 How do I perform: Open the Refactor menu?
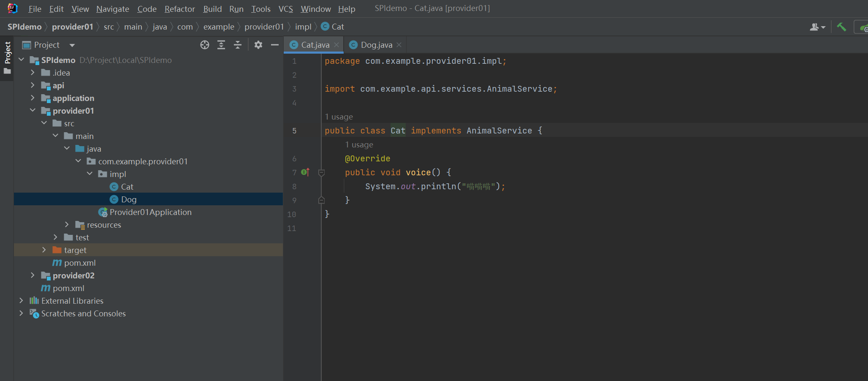point(179,9)
